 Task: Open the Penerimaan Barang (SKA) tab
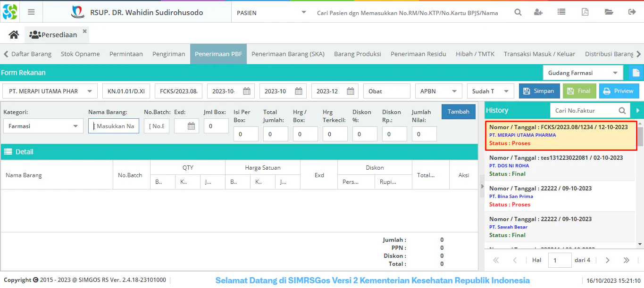coord(288,54)
